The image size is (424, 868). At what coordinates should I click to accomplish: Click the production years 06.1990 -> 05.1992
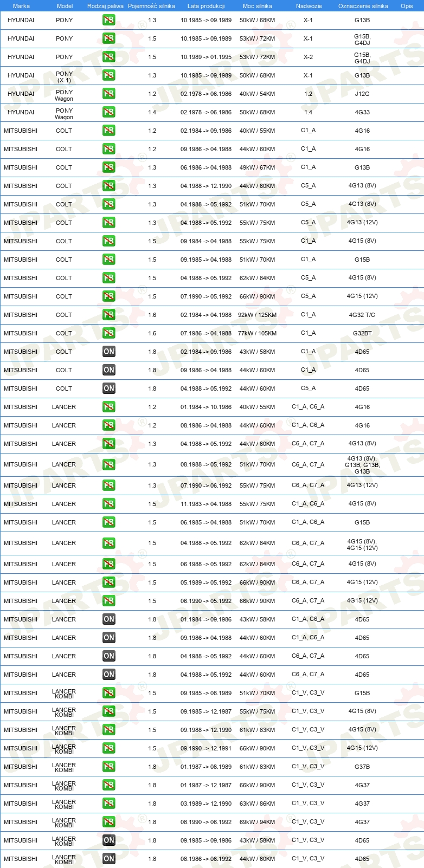click(206, 601)
